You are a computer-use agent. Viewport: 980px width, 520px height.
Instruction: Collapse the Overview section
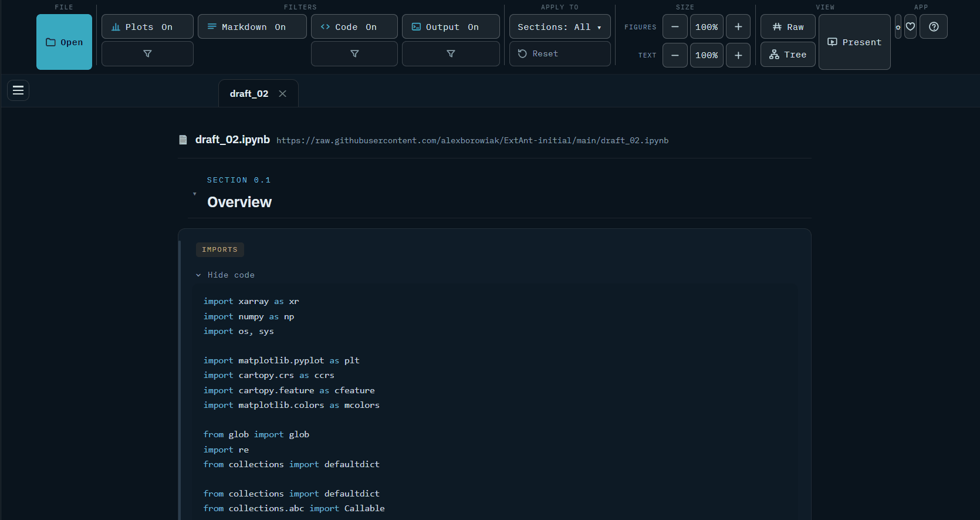pyautogui.click(x=195, y=194)
